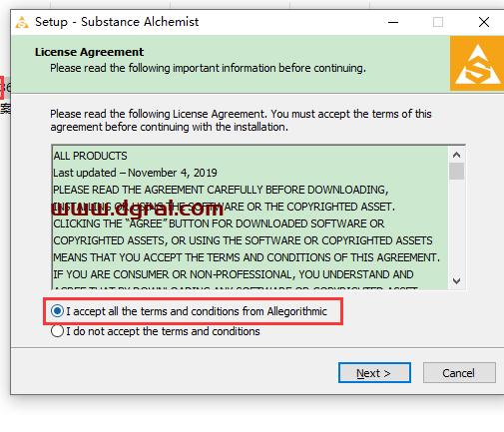Close the setup window

tap(484, 22)
